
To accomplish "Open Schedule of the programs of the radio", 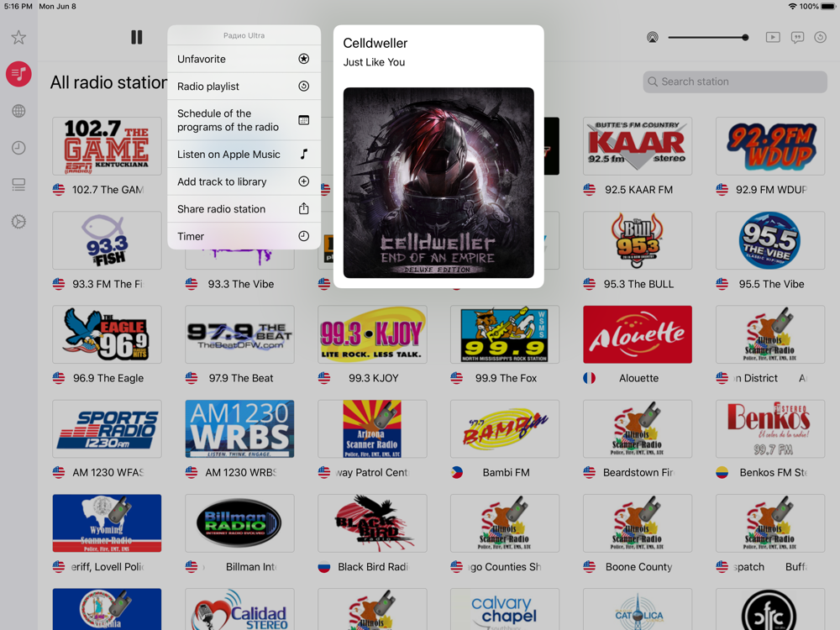I will [244, 120].
